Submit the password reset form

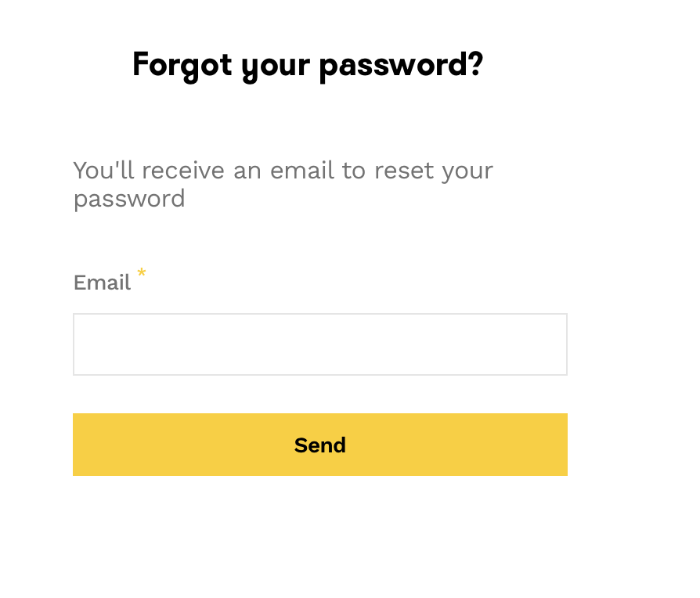[319, 445]
